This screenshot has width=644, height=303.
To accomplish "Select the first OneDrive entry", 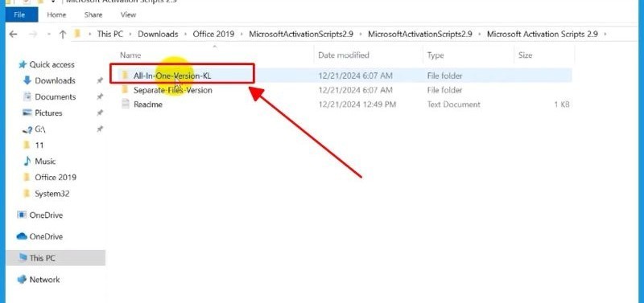I will pyautogui.click(x=46, y=215).
